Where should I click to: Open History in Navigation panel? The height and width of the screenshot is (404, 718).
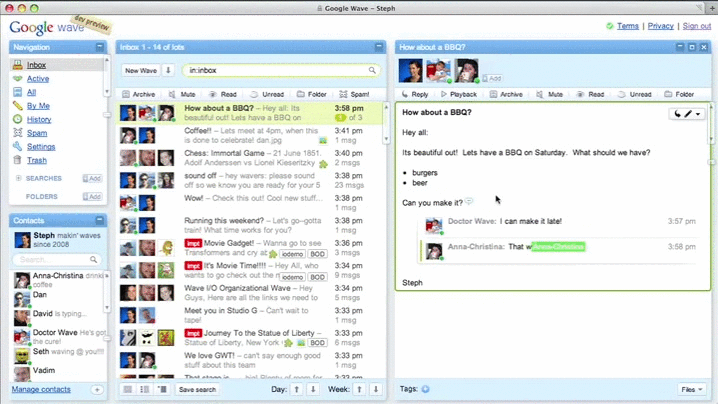39,120
